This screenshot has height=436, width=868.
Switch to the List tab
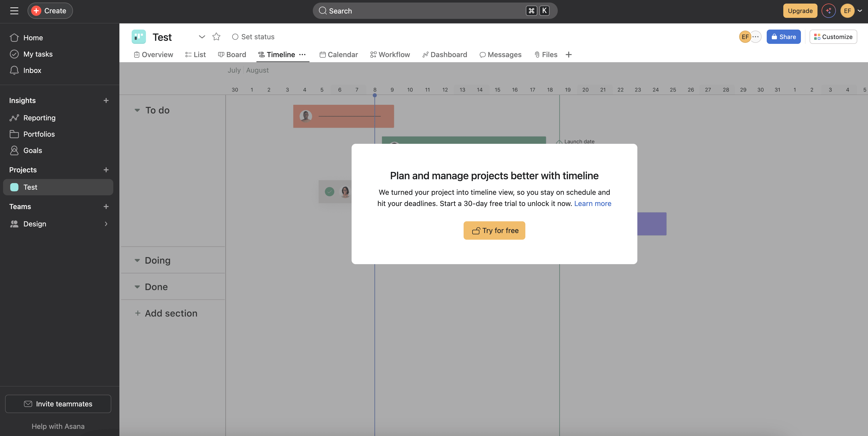(195, 55)
